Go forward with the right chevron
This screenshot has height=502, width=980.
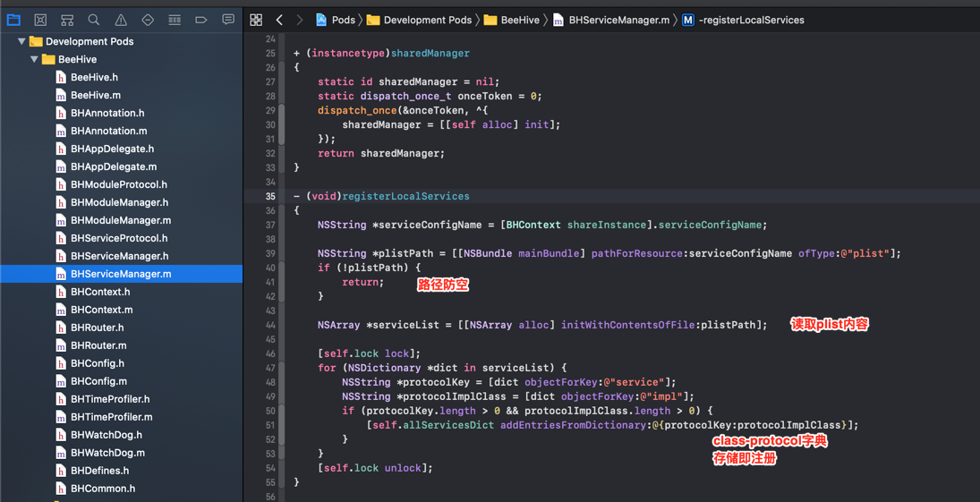pos(300,20)
